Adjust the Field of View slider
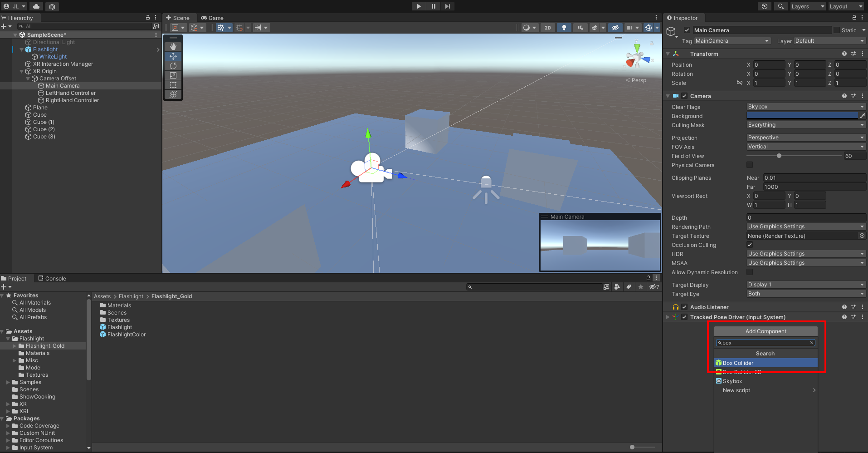Screen dimensions: 868x453 [779, 156]
